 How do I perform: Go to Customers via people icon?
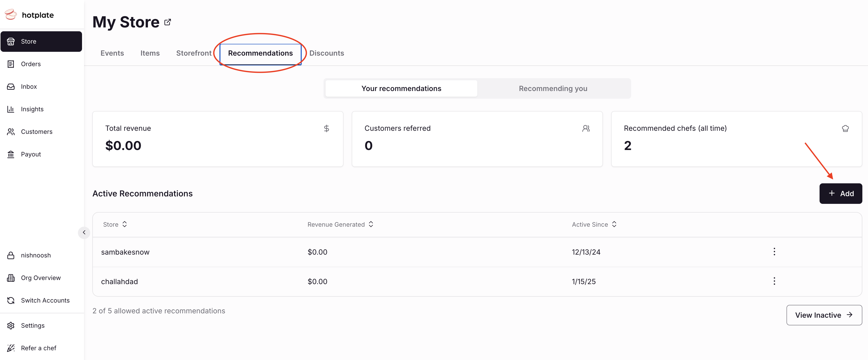point(11,132)
